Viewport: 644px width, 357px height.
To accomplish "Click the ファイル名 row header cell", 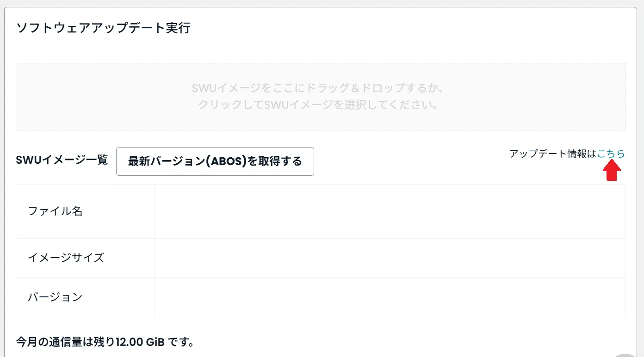I will (x=85, y=211).
